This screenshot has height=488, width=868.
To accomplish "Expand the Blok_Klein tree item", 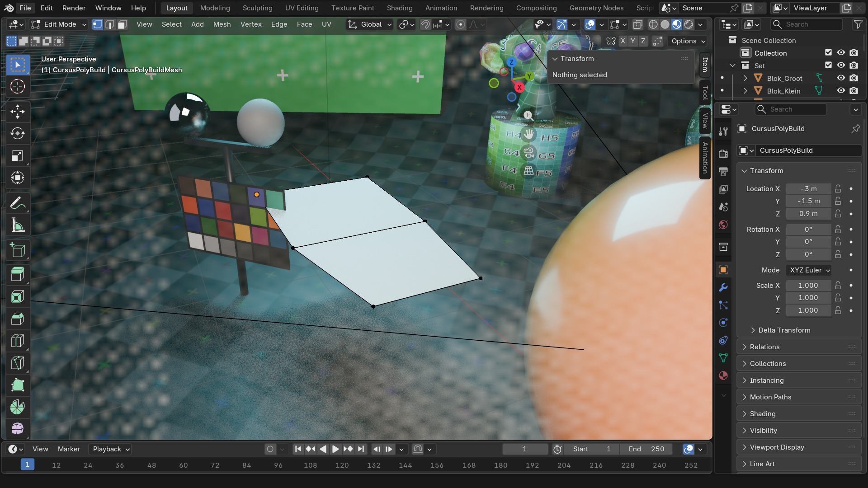I will click(745, 91).
